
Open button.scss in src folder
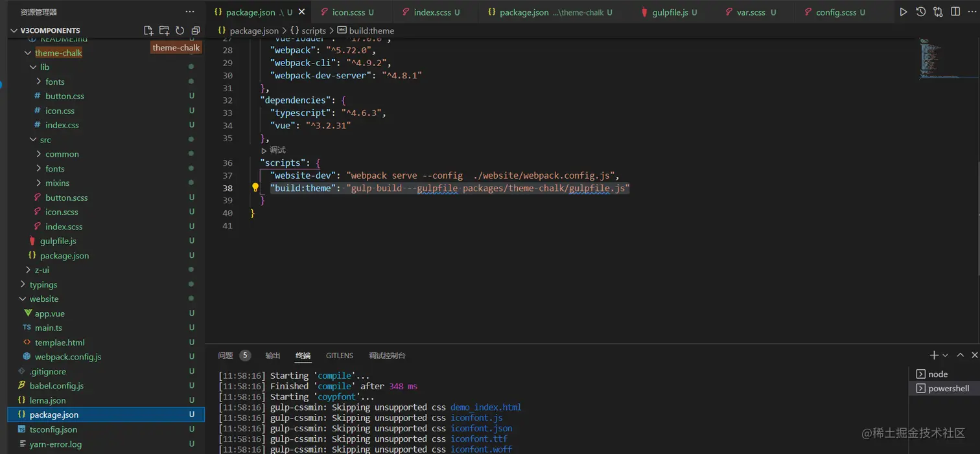coord(66,198)
